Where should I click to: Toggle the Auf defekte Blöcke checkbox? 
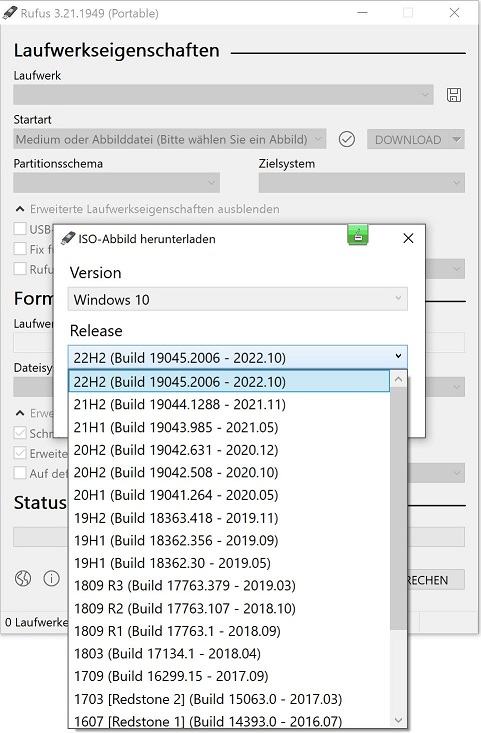tap(20, 473)
